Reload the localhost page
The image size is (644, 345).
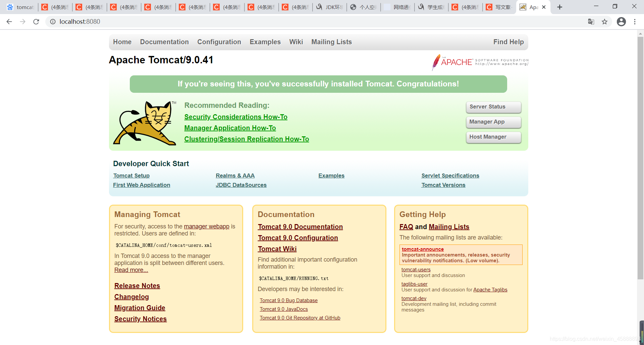coord(36,22)
